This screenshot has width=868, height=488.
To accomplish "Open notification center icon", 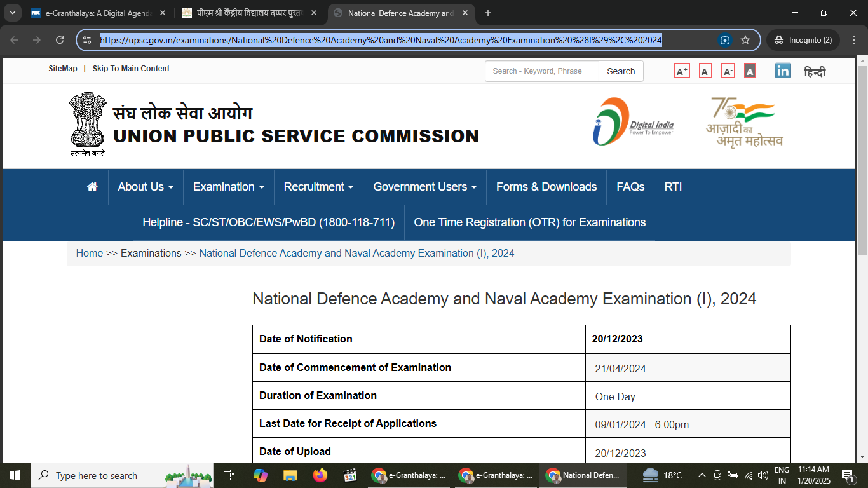I will [x=848, y=475].
